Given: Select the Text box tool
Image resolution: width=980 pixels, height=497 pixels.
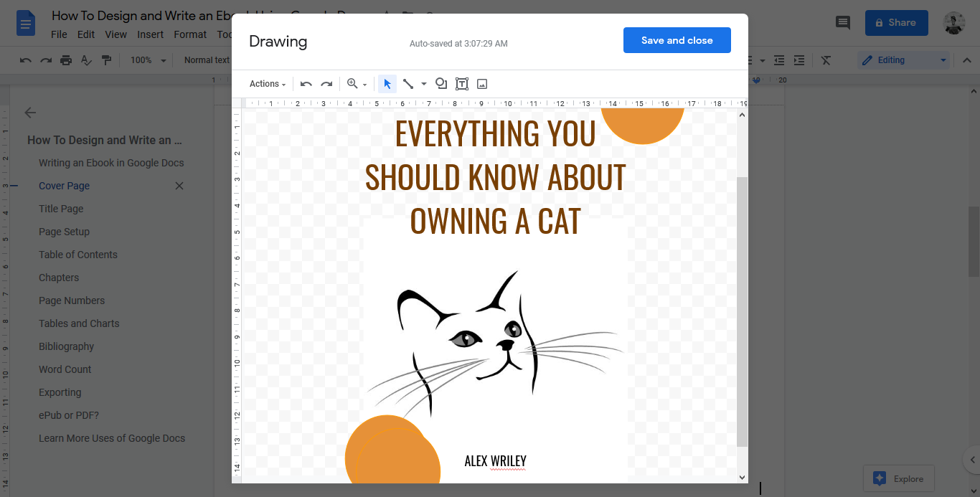Looking at the screenshot, I should coord(461,84).
